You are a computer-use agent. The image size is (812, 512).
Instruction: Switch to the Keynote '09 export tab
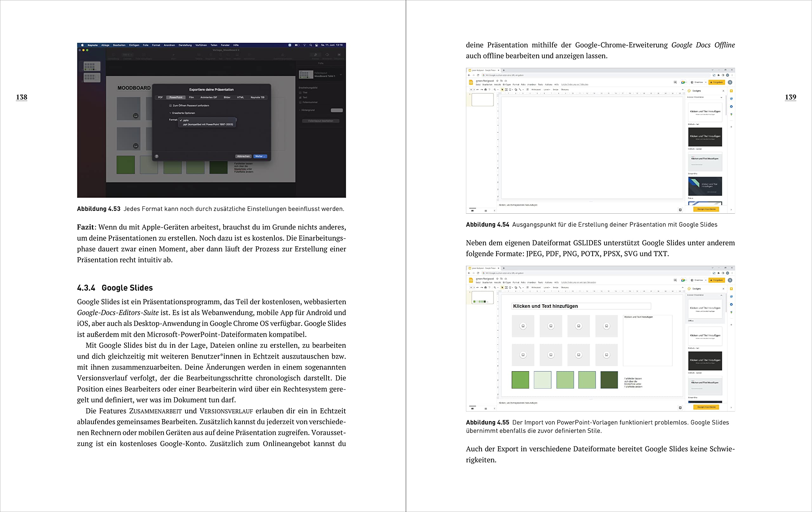pyautogui.click(x=257, y=97)
